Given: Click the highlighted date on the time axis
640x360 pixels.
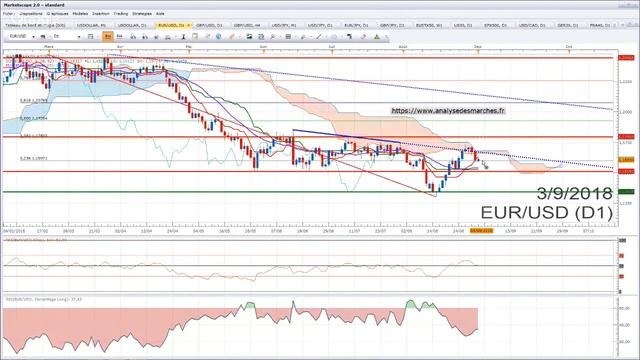Looking at the screenshot, I should tap(481, 231).
